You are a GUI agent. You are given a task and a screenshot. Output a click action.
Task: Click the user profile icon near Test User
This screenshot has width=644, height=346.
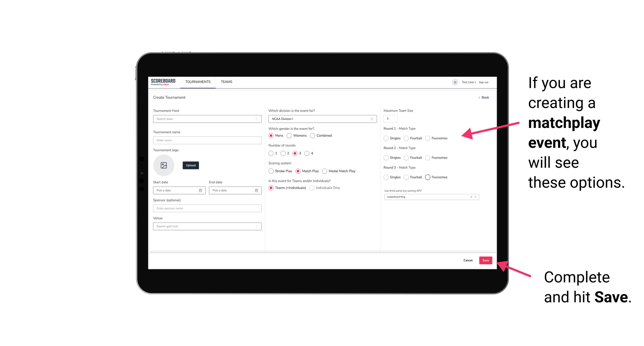[x=454, y=82]
